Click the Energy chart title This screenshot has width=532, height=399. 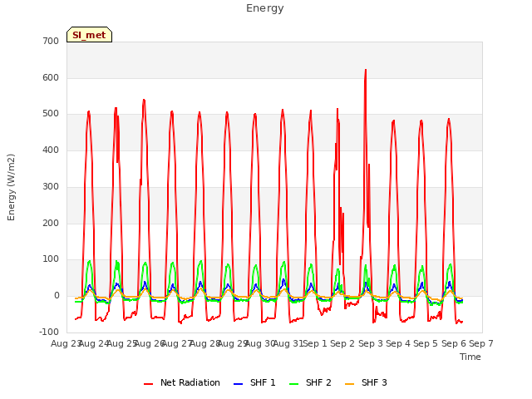(265, 8)
